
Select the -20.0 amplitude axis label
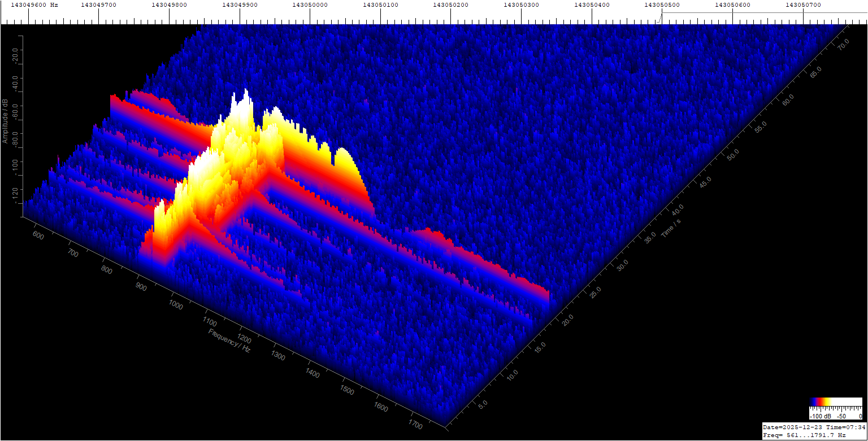(x=14, y=56)
